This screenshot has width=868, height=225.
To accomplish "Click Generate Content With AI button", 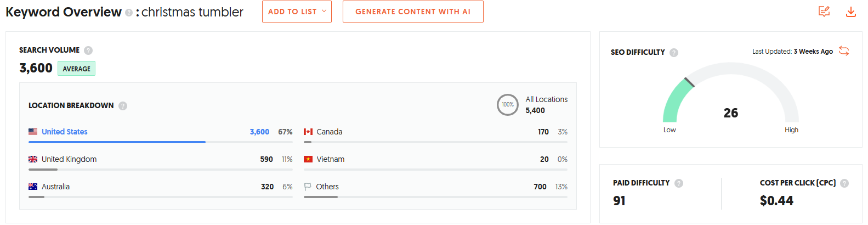I will coord(413,12).
